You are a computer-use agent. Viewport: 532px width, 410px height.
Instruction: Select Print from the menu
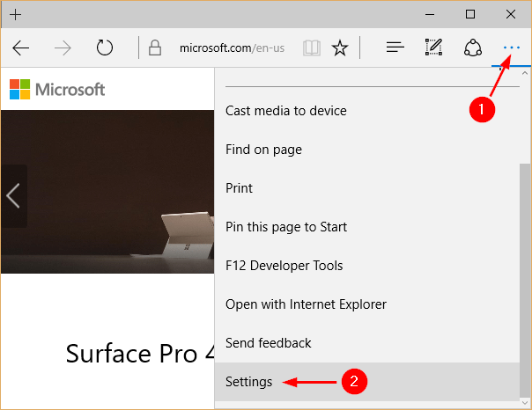tap(239, 188)
